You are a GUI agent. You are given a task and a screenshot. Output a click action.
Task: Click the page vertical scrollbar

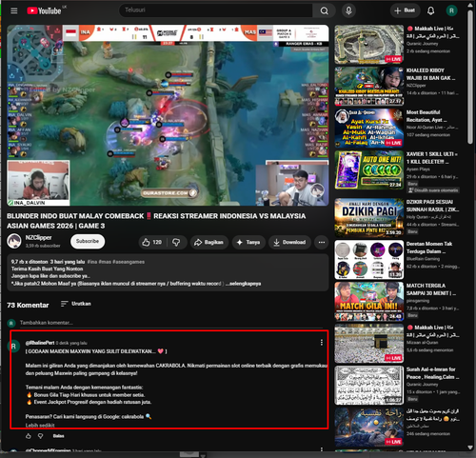pos(470,78)
